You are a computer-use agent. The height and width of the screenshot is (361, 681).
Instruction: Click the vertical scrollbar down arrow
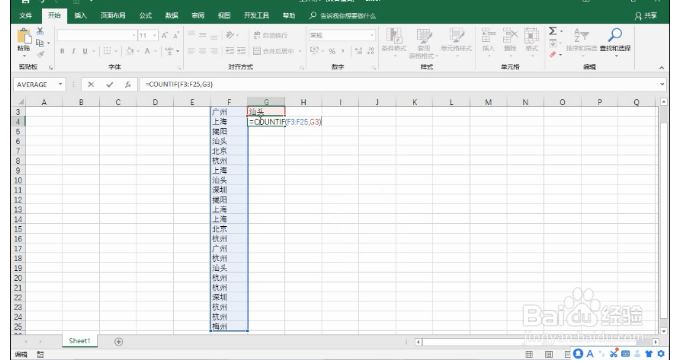(x=663, y=331)
